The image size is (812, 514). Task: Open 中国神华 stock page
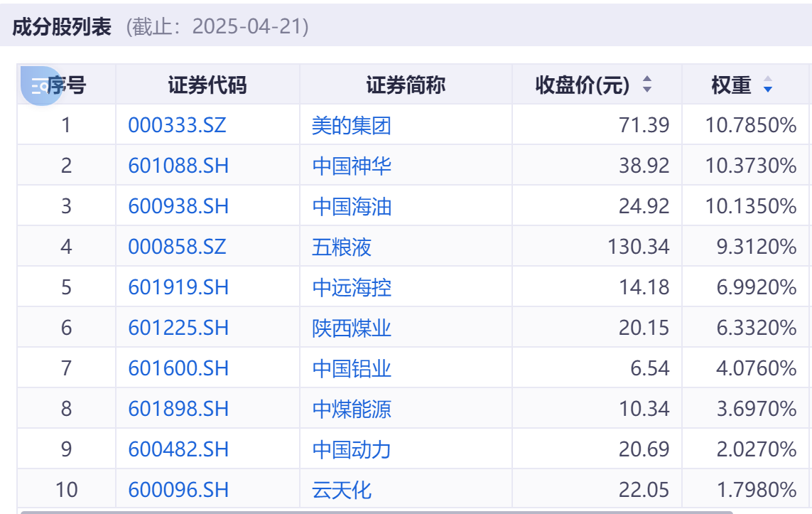point(352,166)
